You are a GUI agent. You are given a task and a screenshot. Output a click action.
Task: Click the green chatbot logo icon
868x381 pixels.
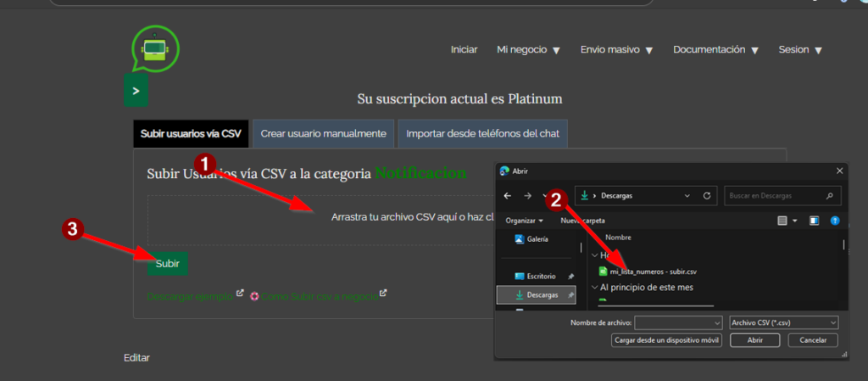click(155, 49)
